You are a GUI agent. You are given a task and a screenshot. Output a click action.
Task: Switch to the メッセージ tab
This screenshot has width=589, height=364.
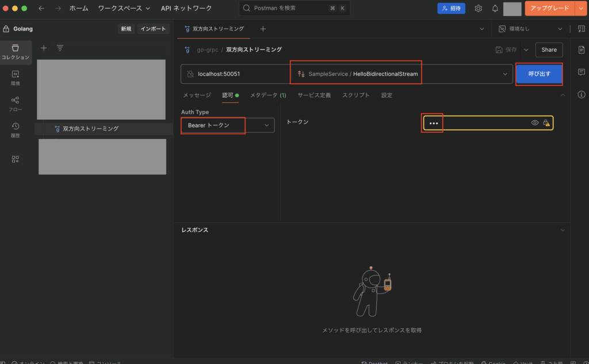coord(197,95)
